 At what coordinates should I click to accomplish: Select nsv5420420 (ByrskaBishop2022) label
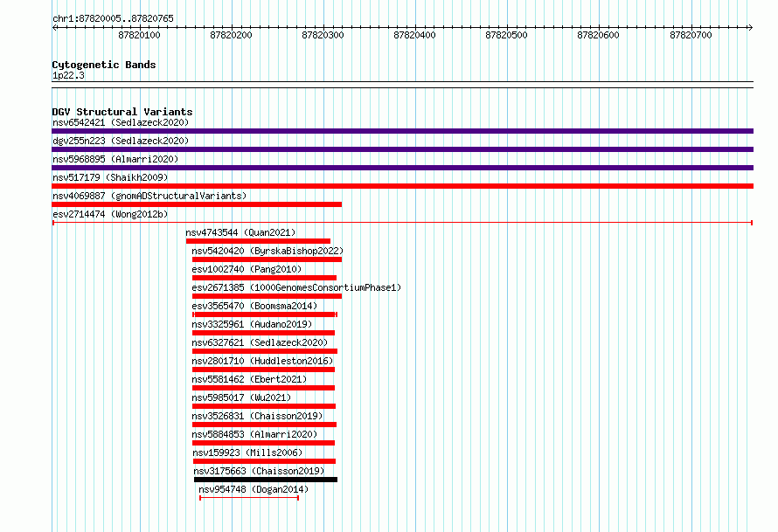pos(267,251)
